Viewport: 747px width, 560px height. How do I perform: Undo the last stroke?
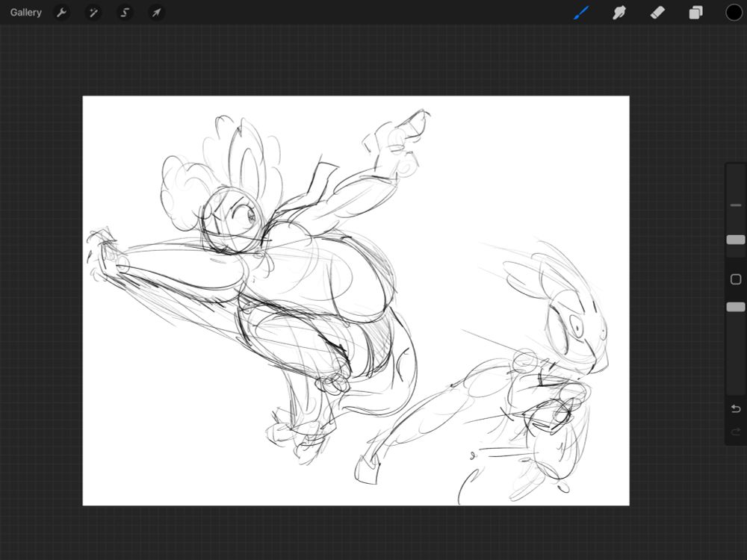tap(736, 408)
